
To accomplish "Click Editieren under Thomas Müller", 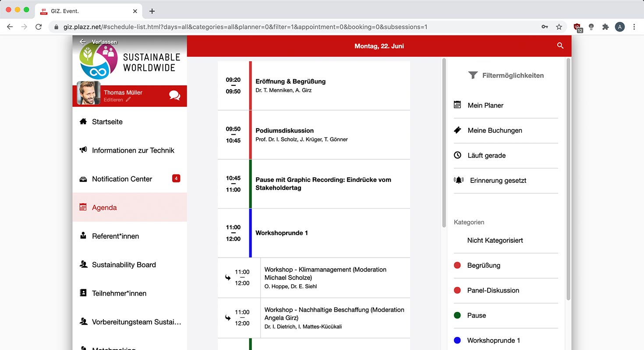I will click(113, 100).
